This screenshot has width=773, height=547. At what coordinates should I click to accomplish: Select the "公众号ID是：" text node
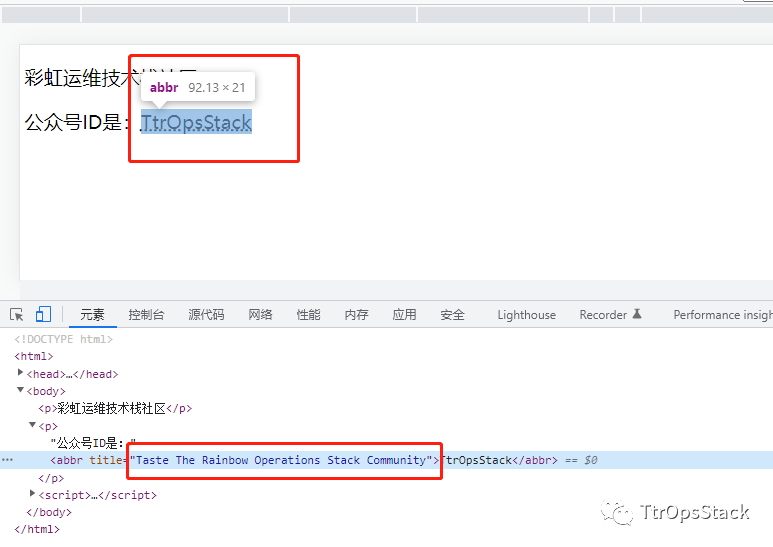(x=93, y=443)
